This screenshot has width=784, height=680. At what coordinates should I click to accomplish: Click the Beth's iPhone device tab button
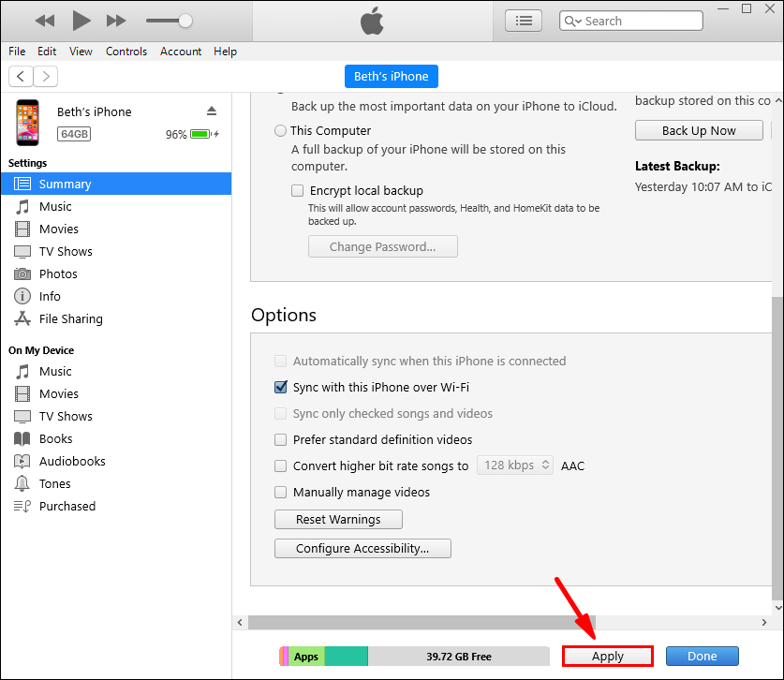click(x=392, y=77)
